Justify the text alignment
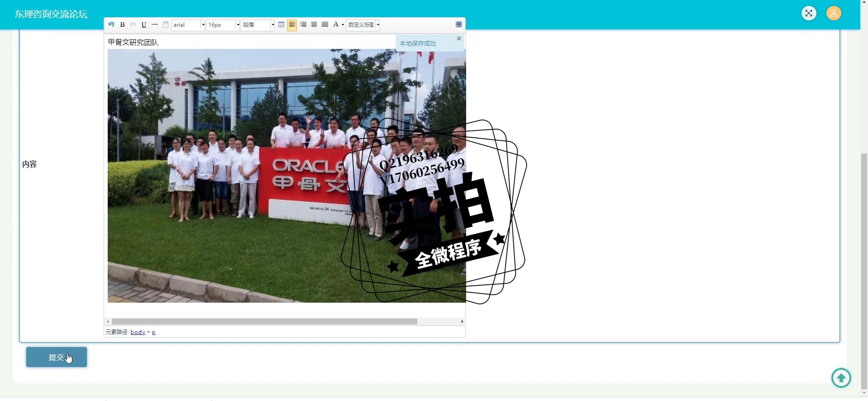 click(x=325, y=24)
